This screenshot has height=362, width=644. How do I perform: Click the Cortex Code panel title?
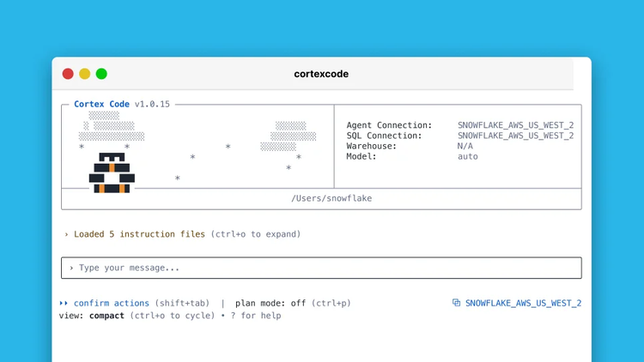pos(101,105)
